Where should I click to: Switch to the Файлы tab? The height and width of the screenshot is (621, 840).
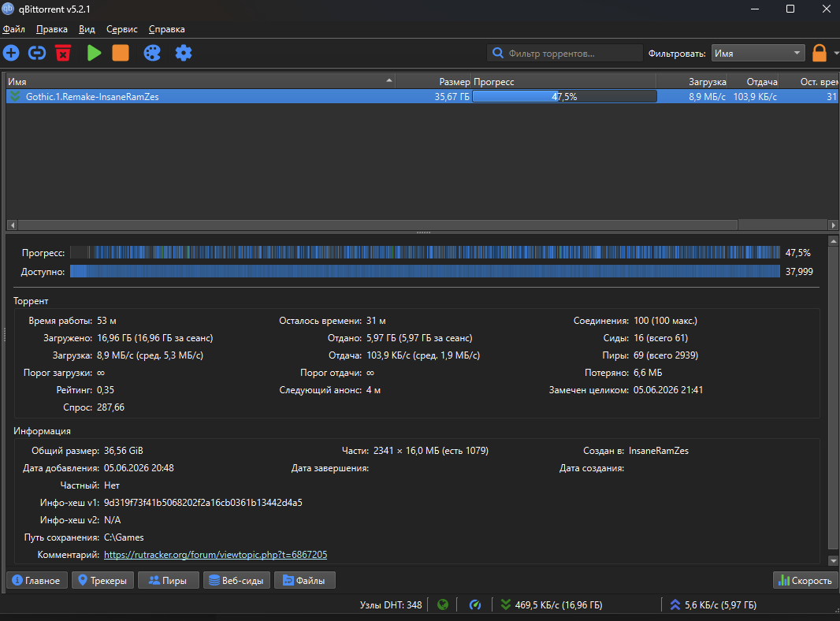click(x=305, y=580)
